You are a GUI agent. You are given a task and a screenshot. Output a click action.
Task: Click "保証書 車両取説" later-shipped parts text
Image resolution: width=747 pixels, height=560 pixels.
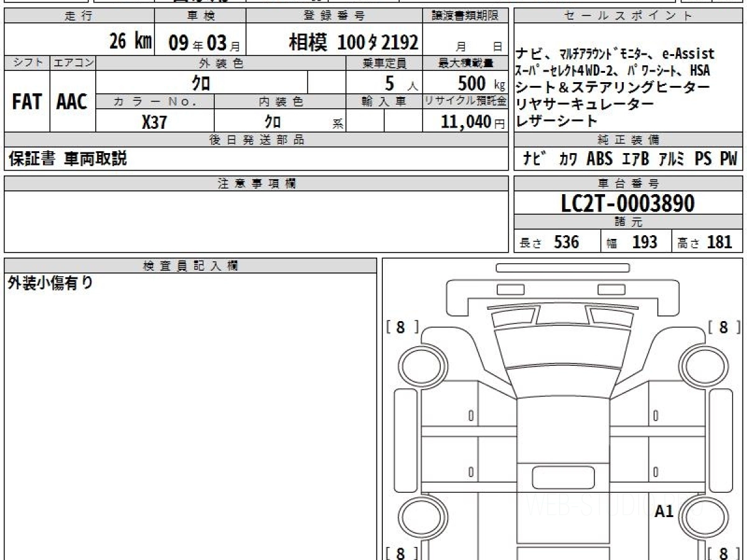click(67, 159)
